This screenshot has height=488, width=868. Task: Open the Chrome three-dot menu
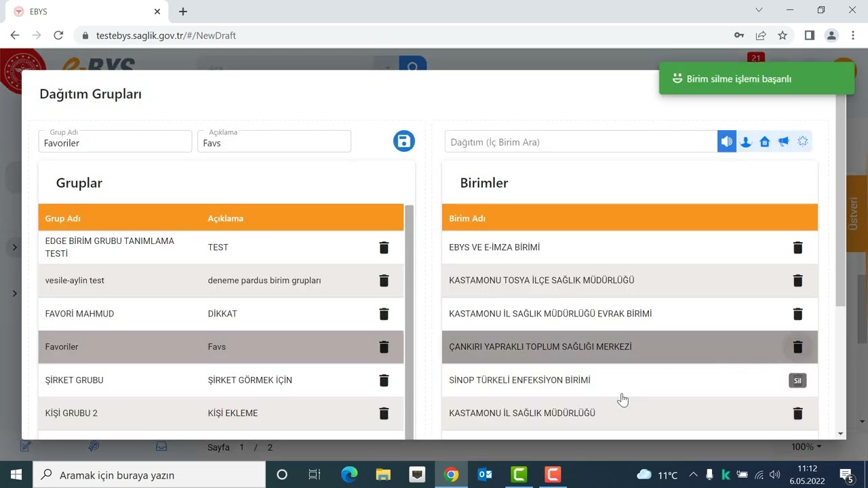tap(852, 35)
